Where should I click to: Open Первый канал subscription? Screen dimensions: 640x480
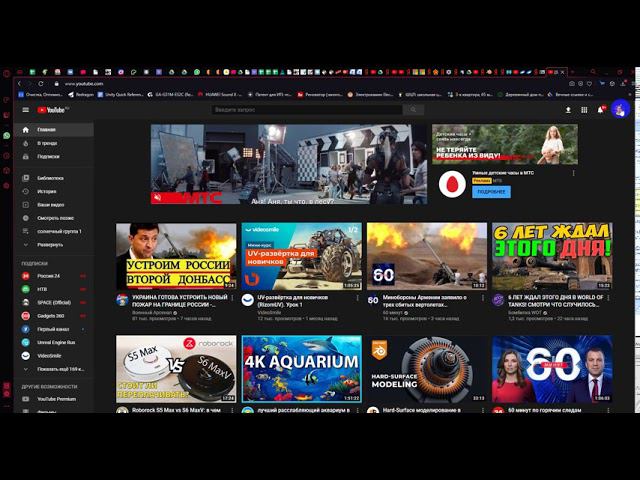[x=54, y=329]
